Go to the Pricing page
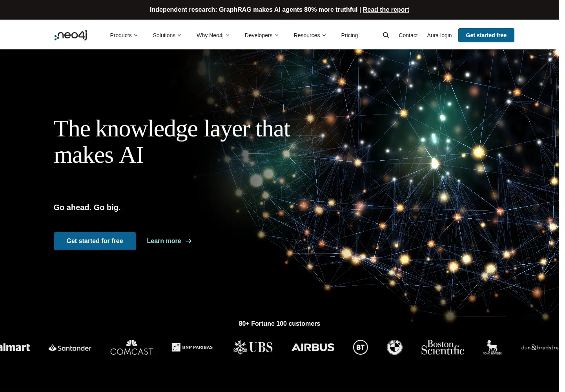Screen dimensions: 565x392 [350, 35]
